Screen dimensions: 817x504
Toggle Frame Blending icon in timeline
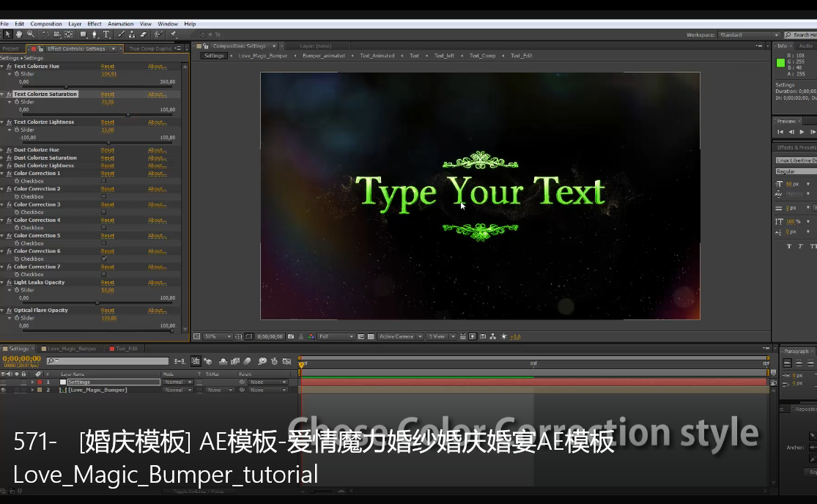(235, 361)
